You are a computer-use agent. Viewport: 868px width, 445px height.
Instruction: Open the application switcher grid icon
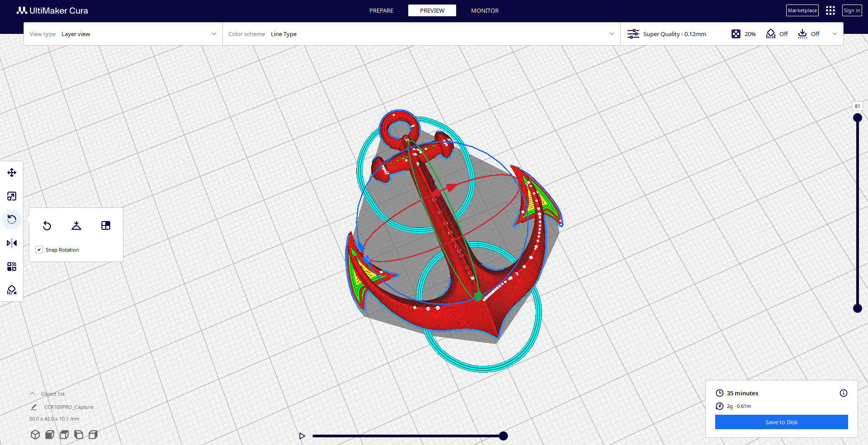coord(830,10)
